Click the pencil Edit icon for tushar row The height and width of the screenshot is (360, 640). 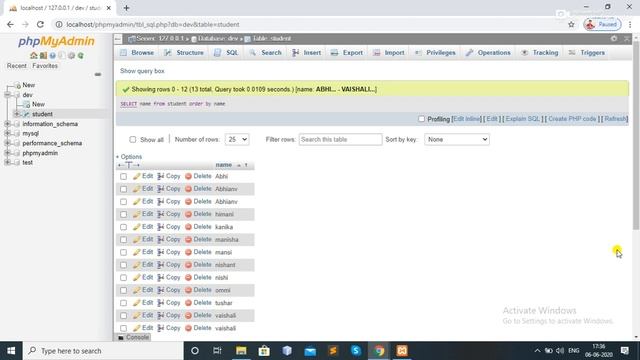(137, 303)
